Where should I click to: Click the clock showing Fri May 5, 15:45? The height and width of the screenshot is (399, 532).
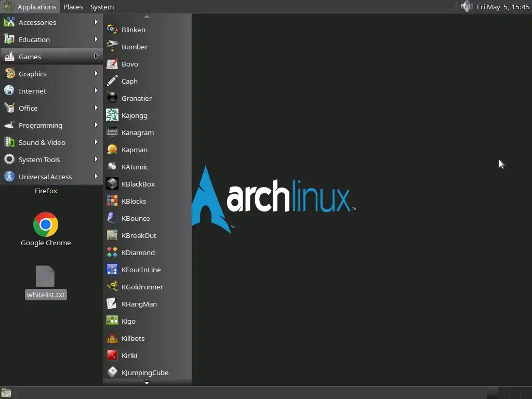point(503,7)
